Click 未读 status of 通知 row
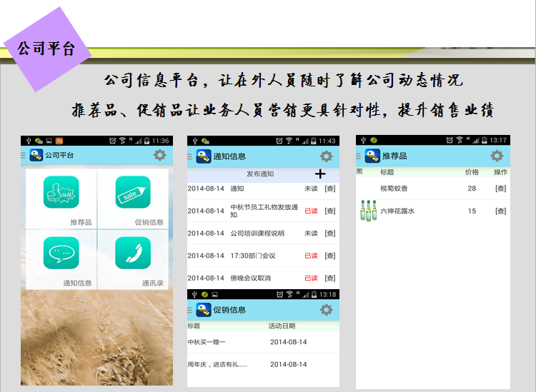This screenshot has height=392, width=536. [311, 189]
